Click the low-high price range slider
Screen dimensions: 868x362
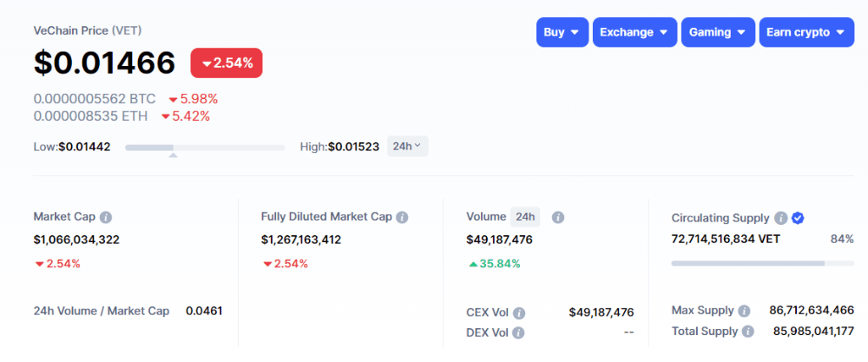pos(205,148)
